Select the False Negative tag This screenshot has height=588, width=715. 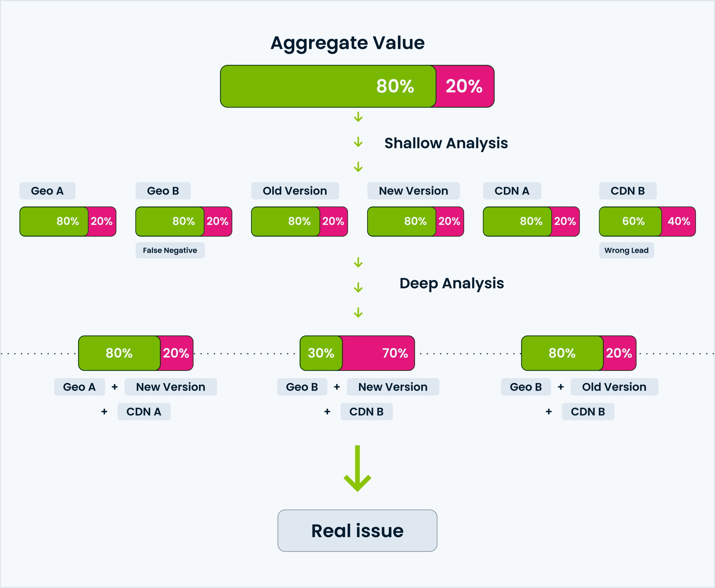pos(170,250)
